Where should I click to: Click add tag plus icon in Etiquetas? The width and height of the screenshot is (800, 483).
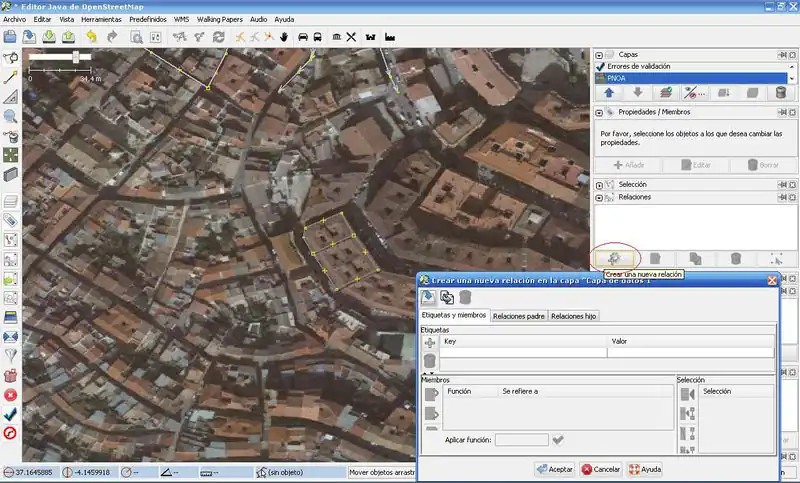click(x=430, y=342)
